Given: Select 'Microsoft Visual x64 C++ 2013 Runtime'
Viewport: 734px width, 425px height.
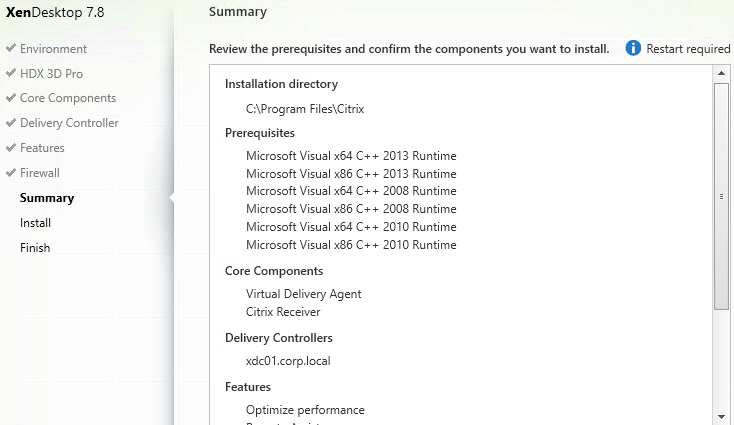Looking at the screenshot, I should 351,156.
